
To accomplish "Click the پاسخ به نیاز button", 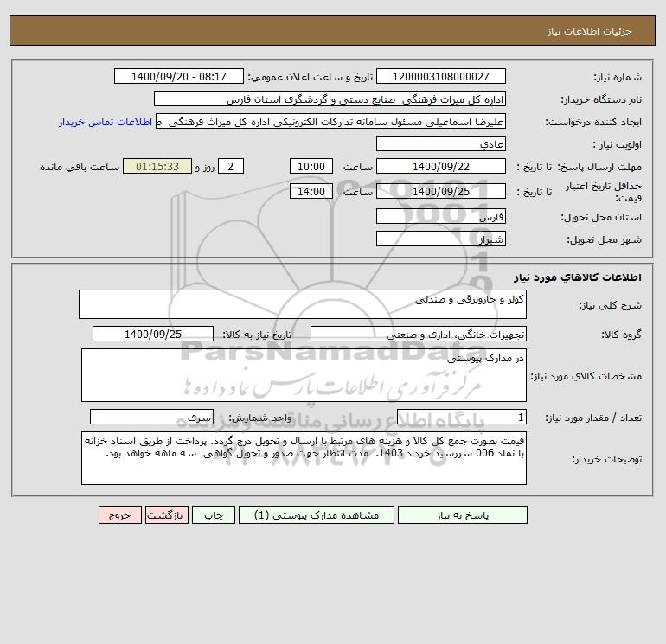I will pos(463,515).
